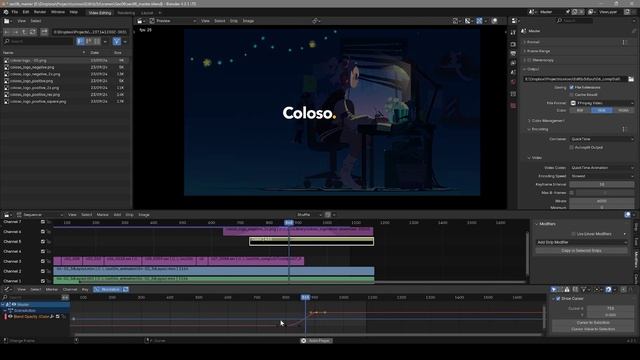The width and height of the screenshot is (640, 360).
Task: Open the Help menu
Action: tap(73, 12)
